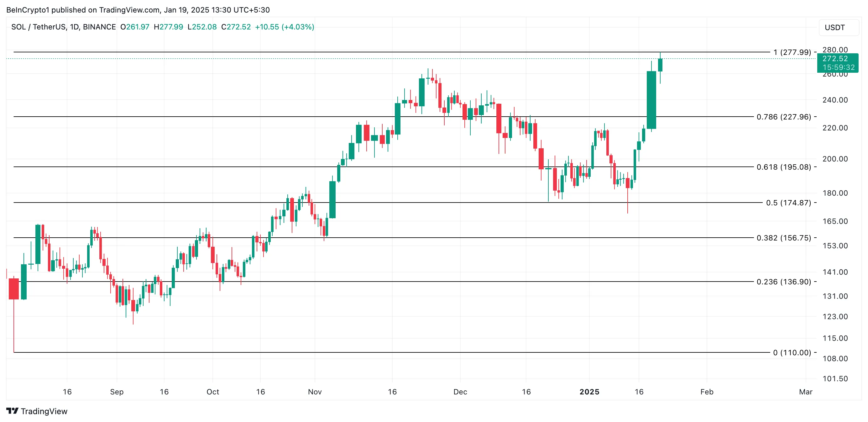The width and height of the screenshot is (868, 422).
Task: Click the BeInCrypto1 published on TradingView.com header
Action: coord(138,10)
